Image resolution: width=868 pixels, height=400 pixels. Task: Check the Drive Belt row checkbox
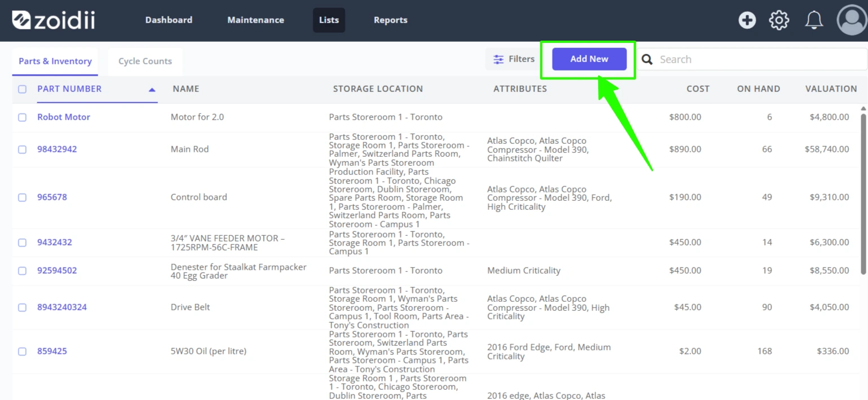pos(22,307)
